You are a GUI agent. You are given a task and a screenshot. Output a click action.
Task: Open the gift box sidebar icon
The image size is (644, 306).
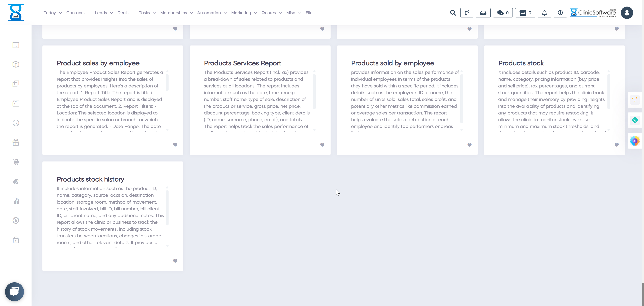[16, 142]
